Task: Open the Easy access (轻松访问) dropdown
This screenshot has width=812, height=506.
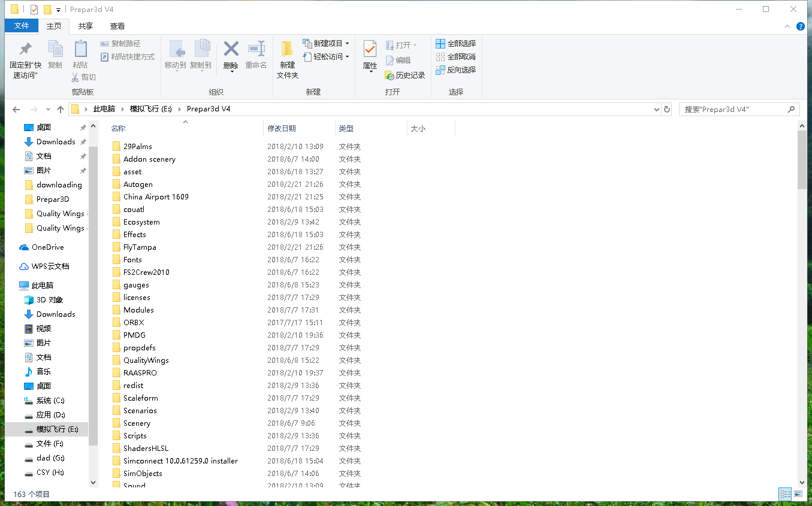Action: point(326,57)
